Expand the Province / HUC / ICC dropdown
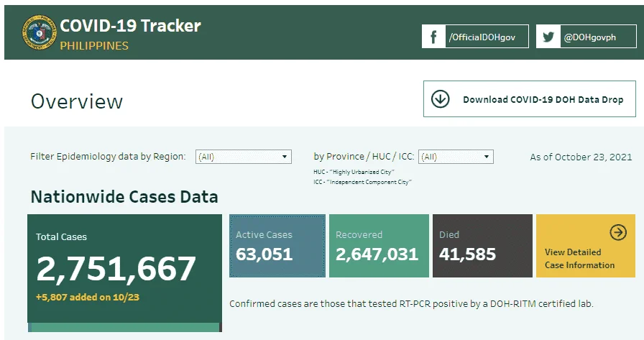This screenshot has width=644, height=340. click(x=456, y=157)
